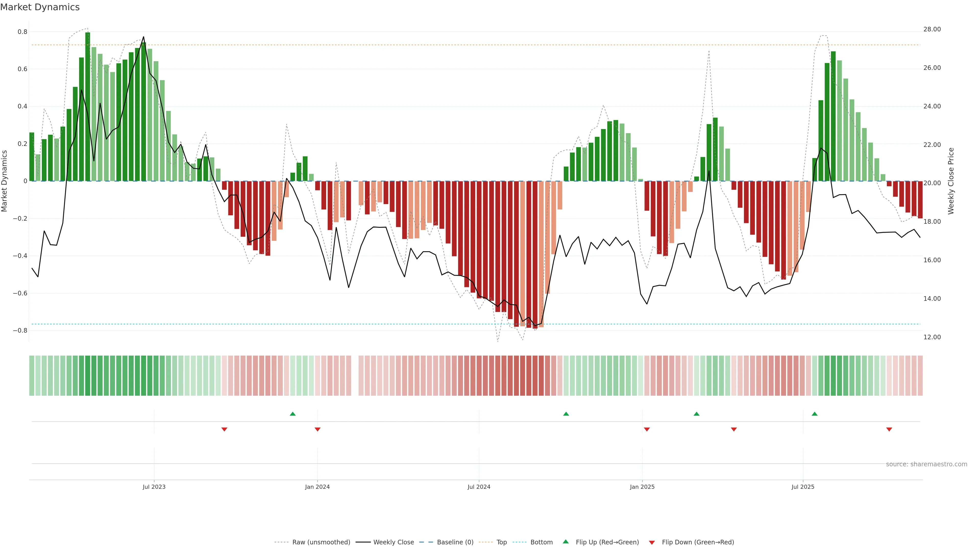Click the Jul 2023 x-axis label

coord(154,487)
